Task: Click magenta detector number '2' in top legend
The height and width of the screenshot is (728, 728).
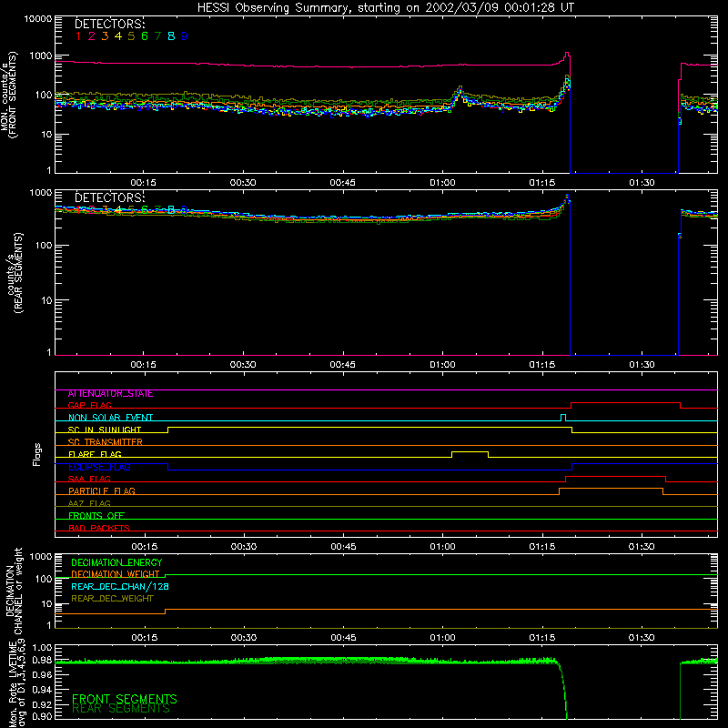Action: (x=92, y=36)
